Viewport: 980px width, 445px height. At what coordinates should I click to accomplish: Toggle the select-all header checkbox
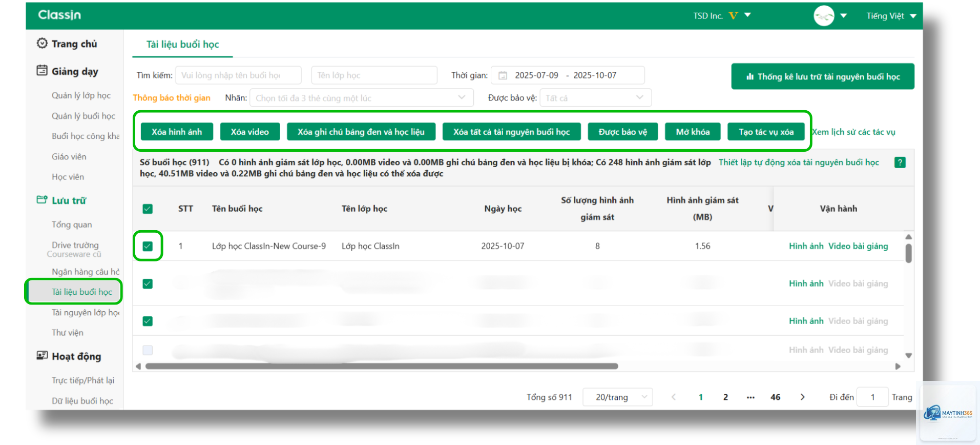click(x=148, y=209)
